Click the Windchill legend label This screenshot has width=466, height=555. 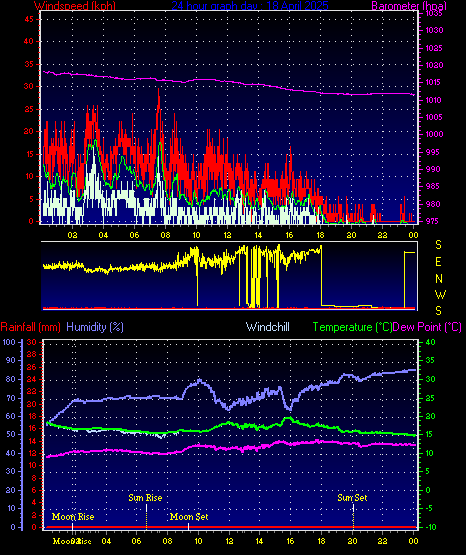point(267,327)
